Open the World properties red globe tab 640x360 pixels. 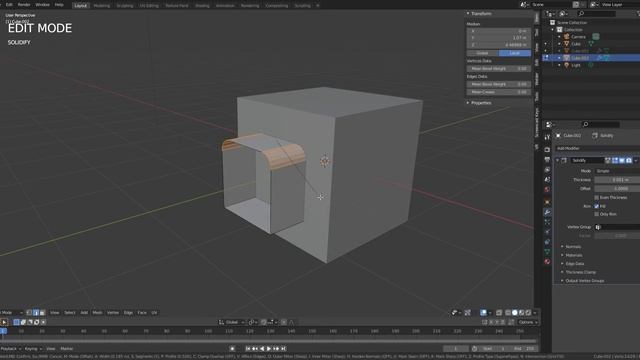tap(547, 189)
